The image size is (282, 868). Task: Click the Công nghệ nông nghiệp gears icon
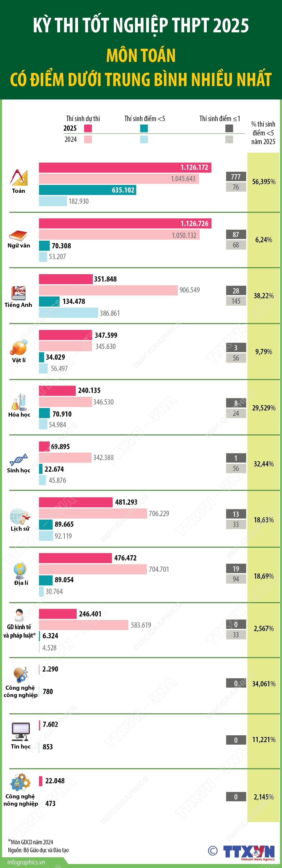(20, 782)
